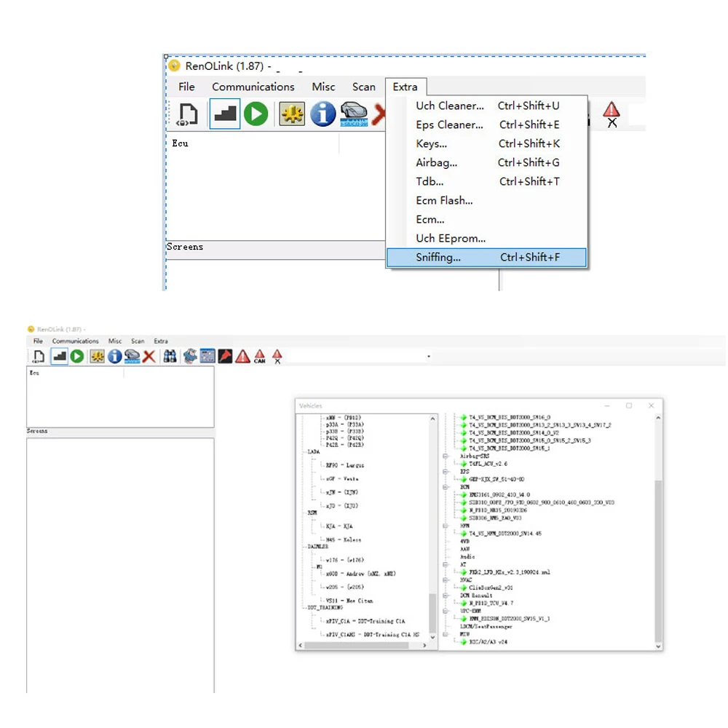Click the staircase icon in the window with Vehicles dialog

pyautogui.click(x=59, y=356)
